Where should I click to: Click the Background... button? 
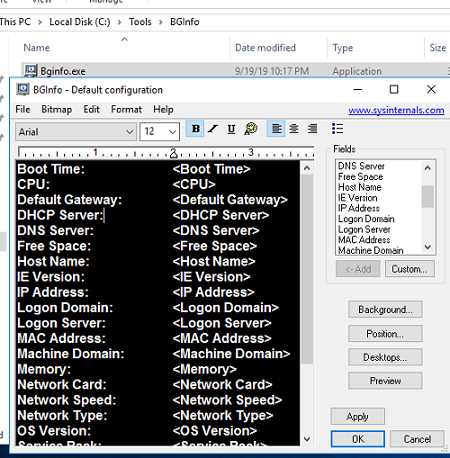[385, 309]
